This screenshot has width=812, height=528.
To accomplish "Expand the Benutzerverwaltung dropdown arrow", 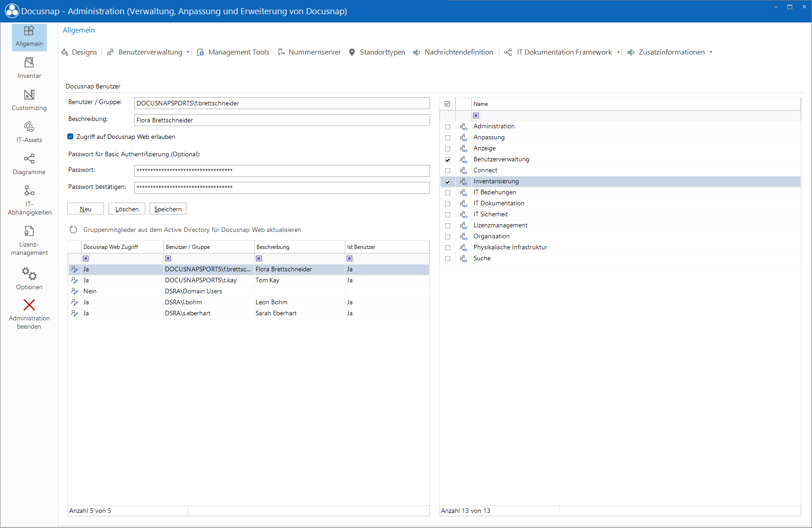I will pyautogui.click(x=188, y=52).
